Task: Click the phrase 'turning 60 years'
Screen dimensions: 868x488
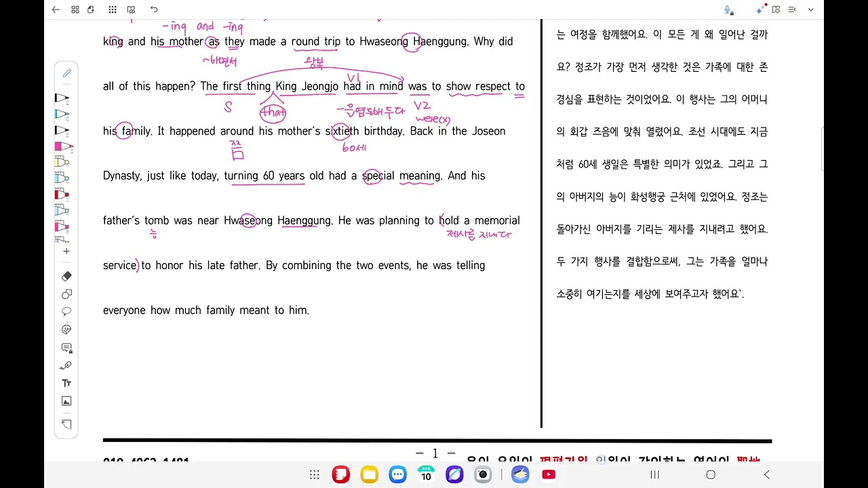Action: [264, 176]
